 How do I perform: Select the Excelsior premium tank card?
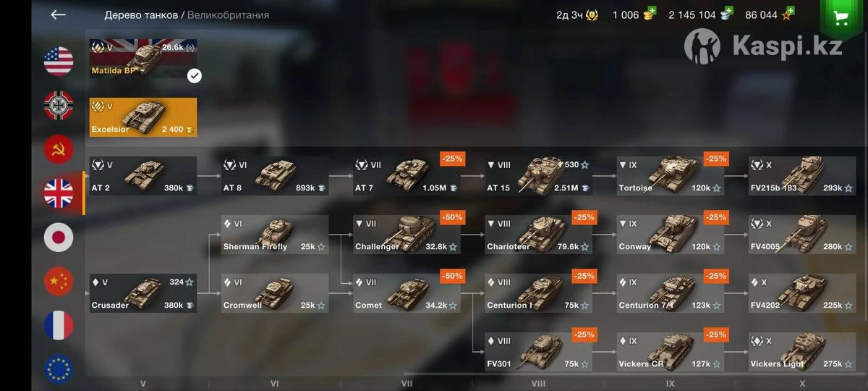coord(143,117)
